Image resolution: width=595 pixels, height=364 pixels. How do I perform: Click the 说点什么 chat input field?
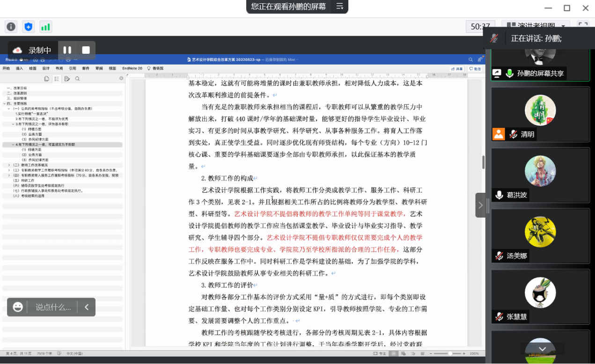[53, 307]
